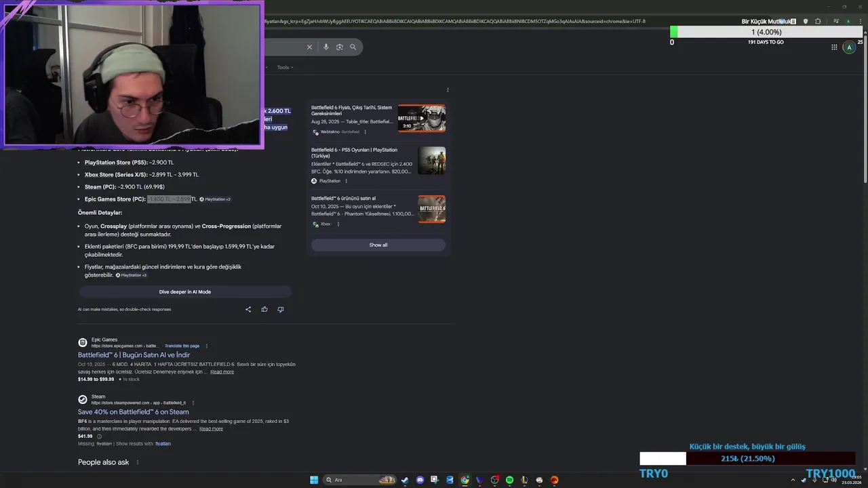Open the Tools dropdown under search bar
868x488 pixels.
(x=285, y=67)
